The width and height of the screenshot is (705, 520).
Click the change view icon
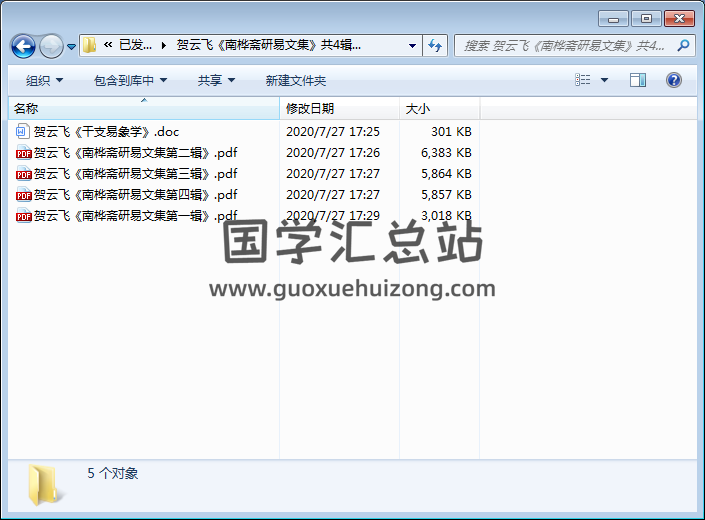coord(584,80)
